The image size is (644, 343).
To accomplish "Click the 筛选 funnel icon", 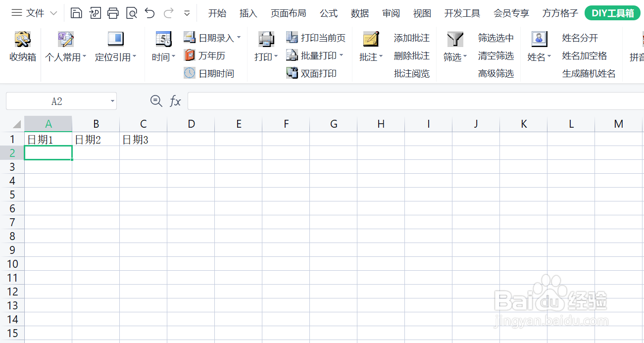I will 455,39.
